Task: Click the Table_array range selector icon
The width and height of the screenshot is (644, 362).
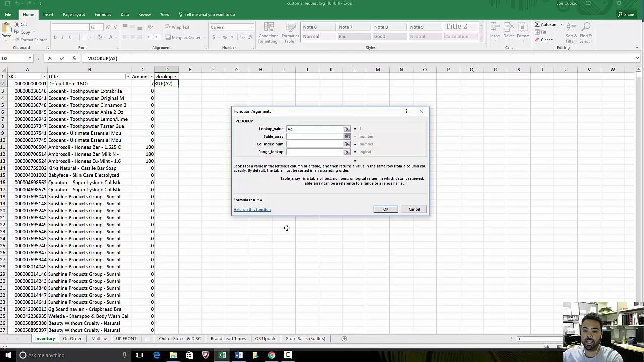Action: pos(347,136)
